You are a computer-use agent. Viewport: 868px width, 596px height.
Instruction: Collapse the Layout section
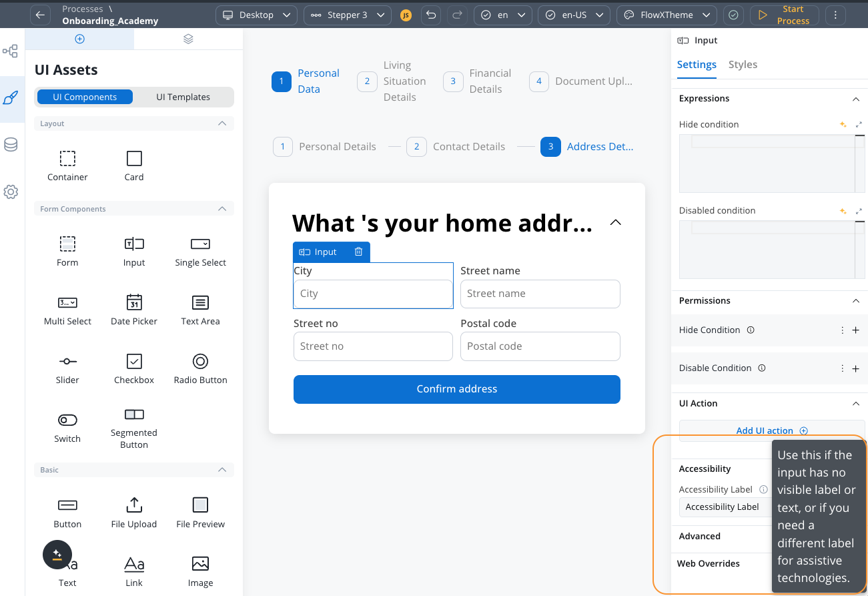pos(222,123)
